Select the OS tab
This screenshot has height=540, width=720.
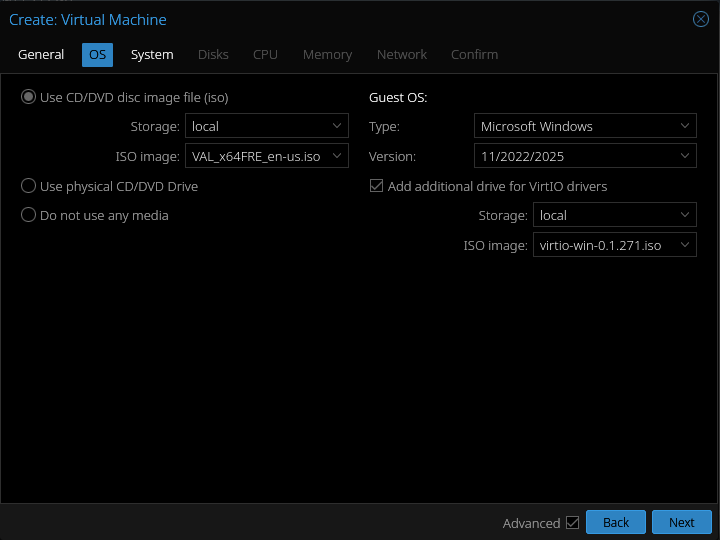click(97, 55)
